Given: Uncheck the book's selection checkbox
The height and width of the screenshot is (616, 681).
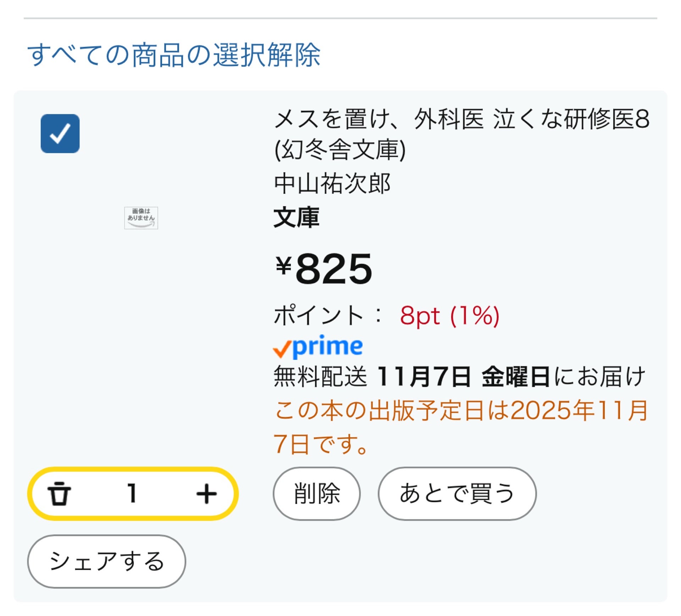Looking at the screenshot, I should [x=60, y=133].
